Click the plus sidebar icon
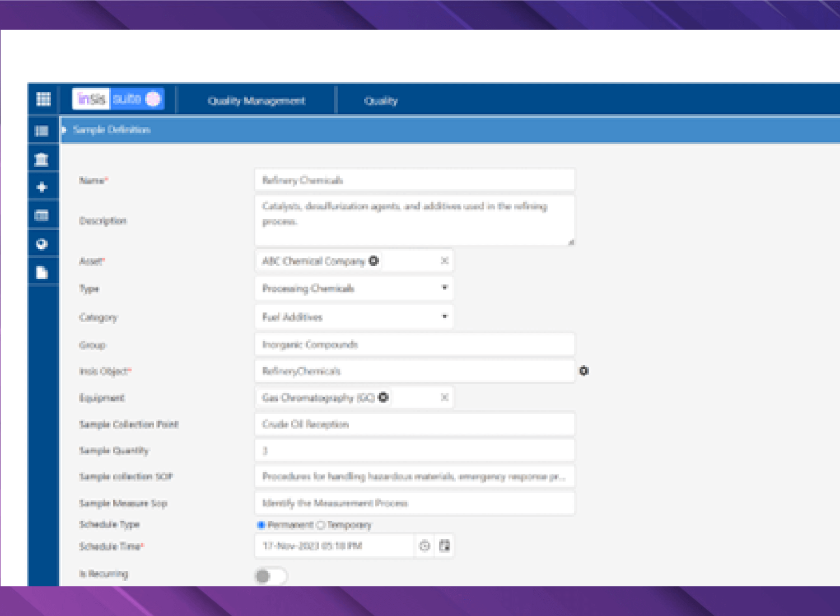Image resolution: width=840 pixels, height=616 pixels. 42,188
